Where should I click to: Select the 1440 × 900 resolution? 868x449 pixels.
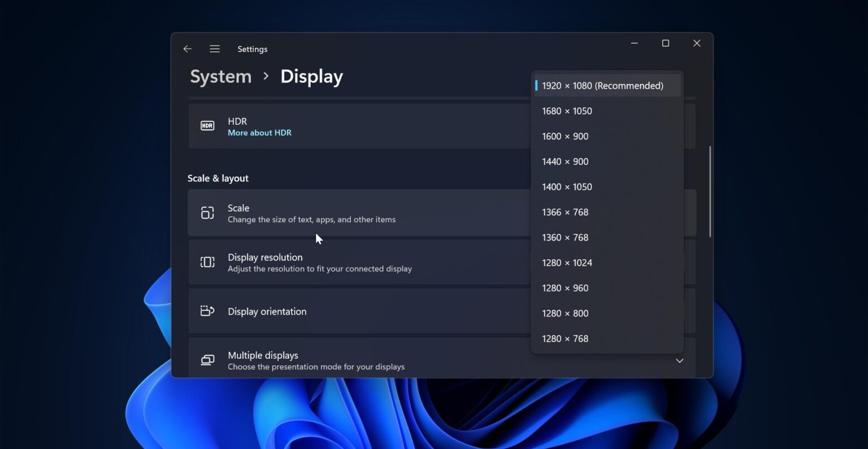[565, 162]
